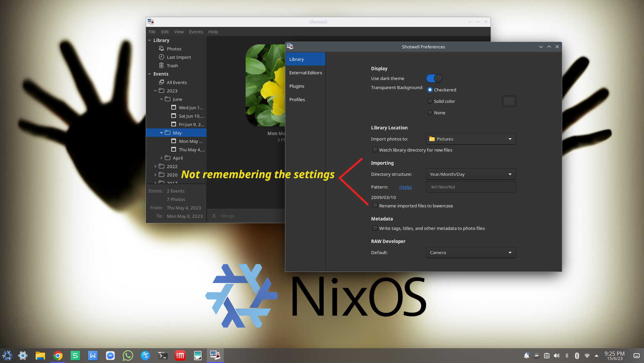644x363 pixels.
Task: Enable writing tags and metadata to photo files
Action: [x=375, y=228]
